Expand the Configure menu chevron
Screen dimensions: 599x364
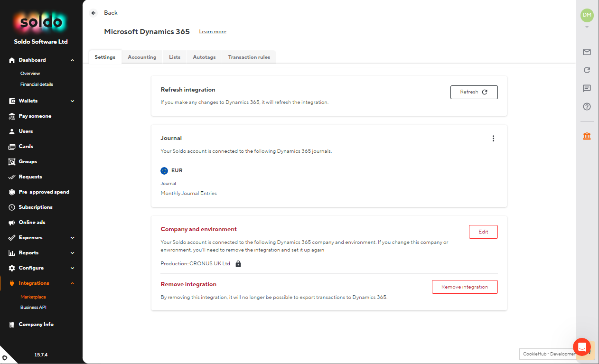73,268
